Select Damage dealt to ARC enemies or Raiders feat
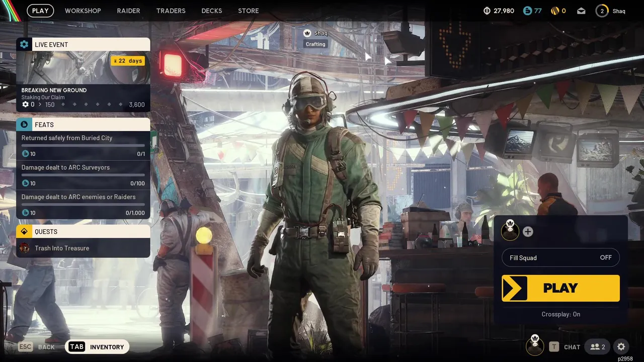This screenshot has width=644, height=362. pos(83,205)
